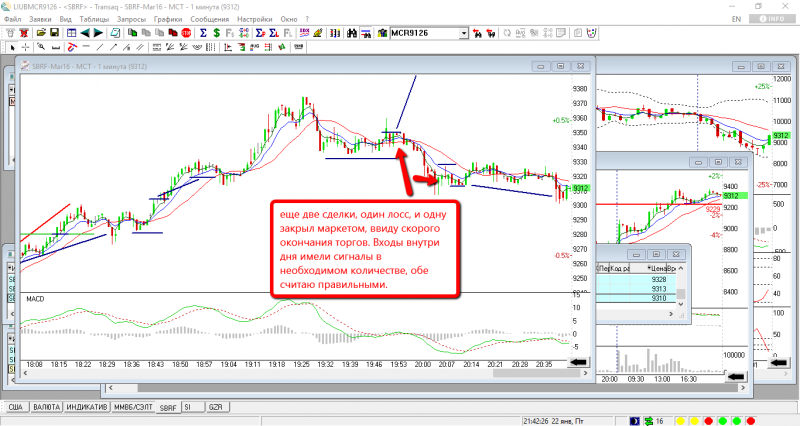
Task: Click the green copy documents icon
Action: coord(132,33)
